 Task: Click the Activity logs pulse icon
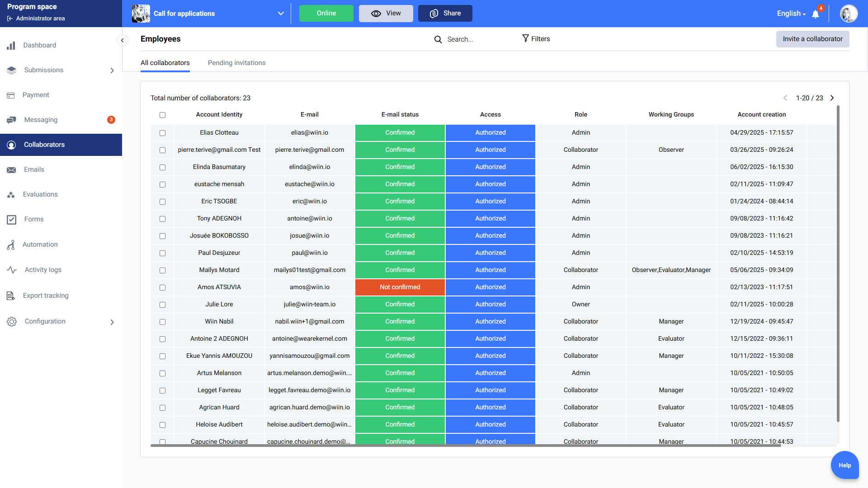(12, 270)
